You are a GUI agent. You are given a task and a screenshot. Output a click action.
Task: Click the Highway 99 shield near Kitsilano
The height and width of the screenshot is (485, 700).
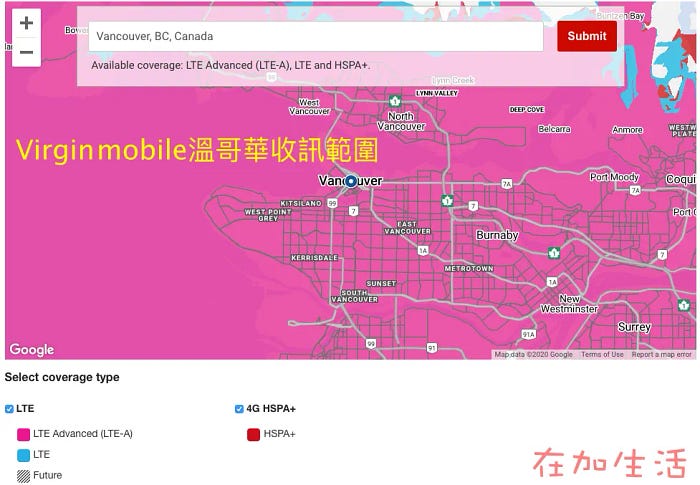tap(332, 203)
